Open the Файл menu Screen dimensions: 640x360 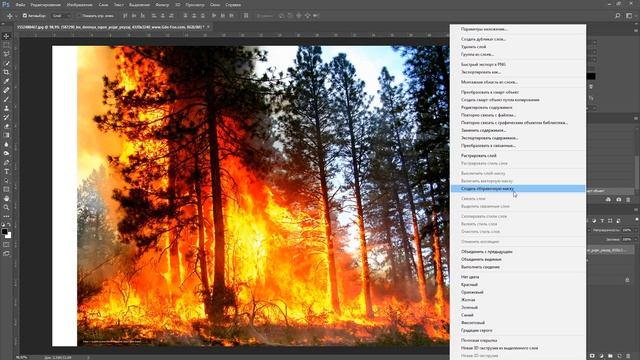coord(20,5)
